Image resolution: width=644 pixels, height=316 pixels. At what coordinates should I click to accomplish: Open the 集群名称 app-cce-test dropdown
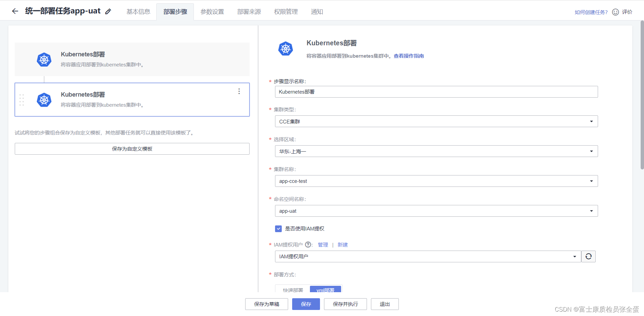pos(436,181)
